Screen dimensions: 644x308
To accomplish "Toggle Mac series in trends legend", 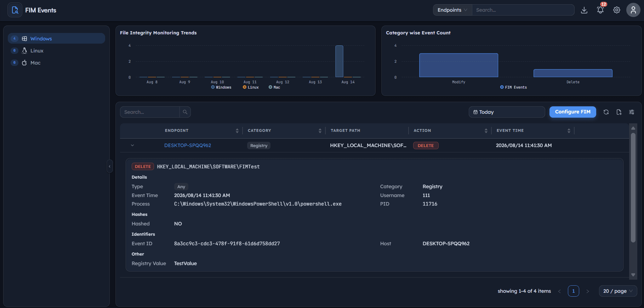I will click(274, 87).
